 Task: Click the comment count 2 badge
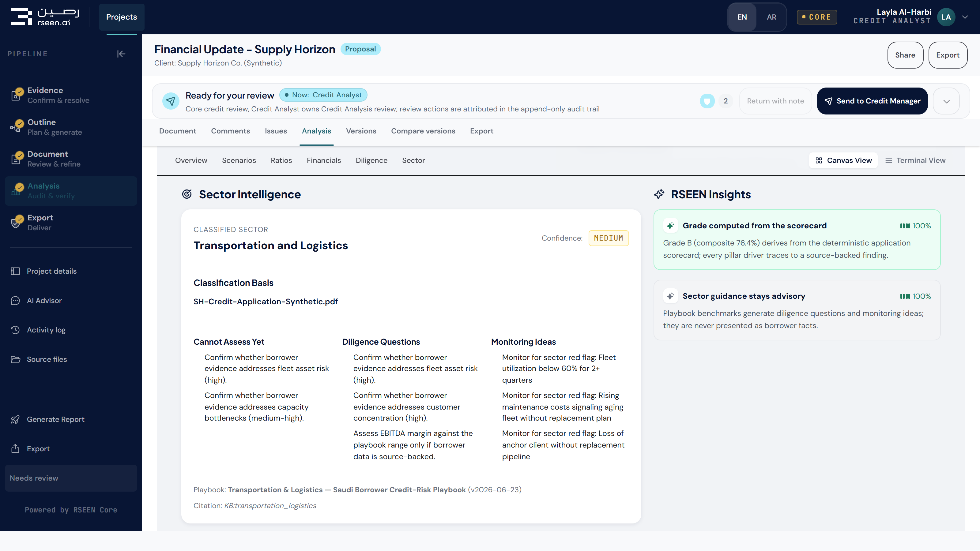coord(726,101)
